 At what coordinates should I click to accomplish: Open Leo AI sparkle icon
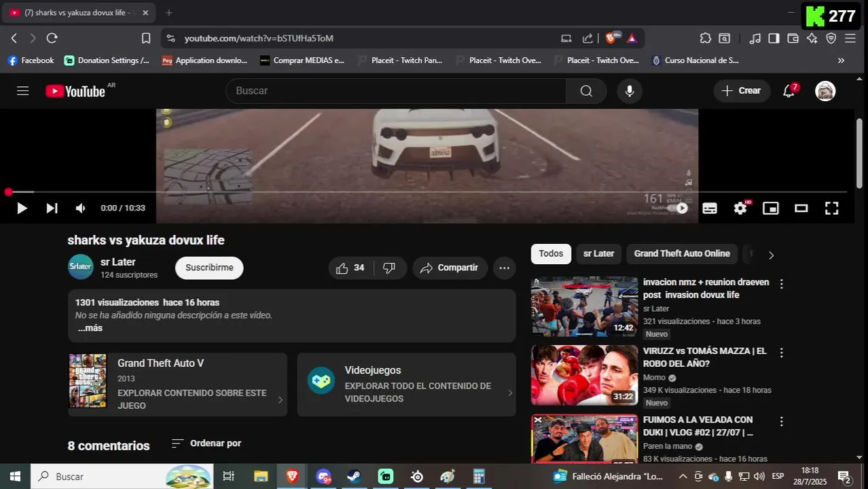tap(812, 38)
